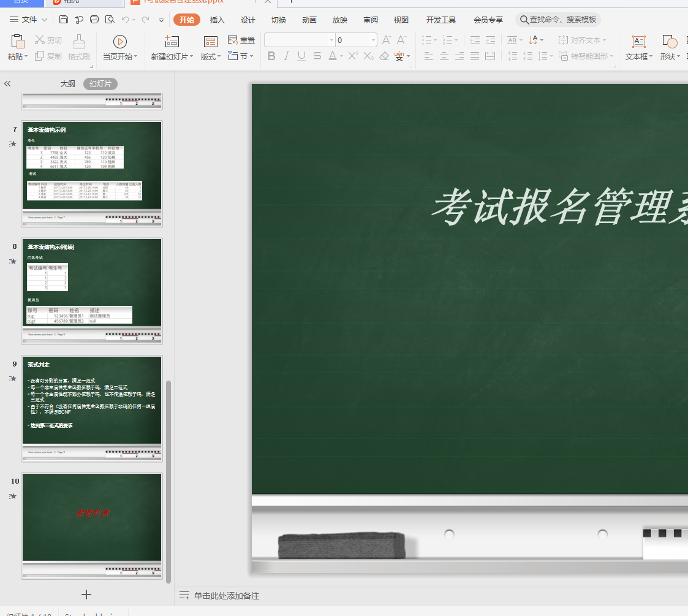Click to add notes (单击此处添加备注)

[227, 596]
